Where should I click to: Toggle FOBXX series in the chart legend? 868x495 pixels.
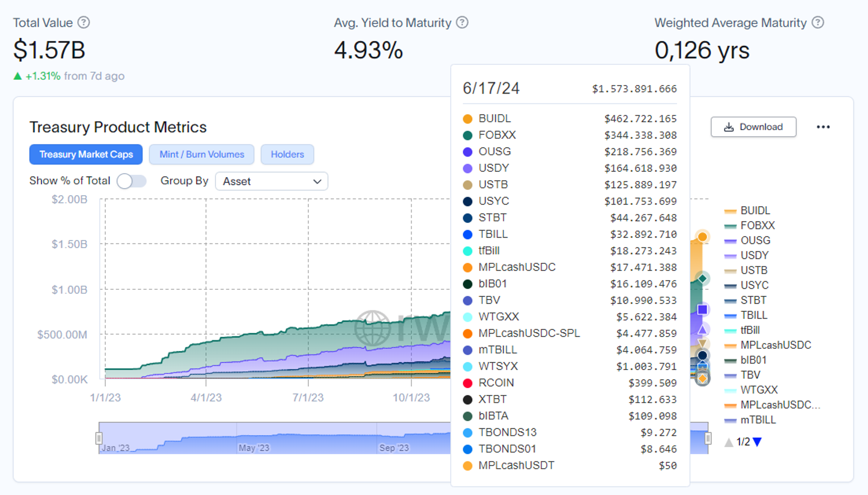(750, 226)
